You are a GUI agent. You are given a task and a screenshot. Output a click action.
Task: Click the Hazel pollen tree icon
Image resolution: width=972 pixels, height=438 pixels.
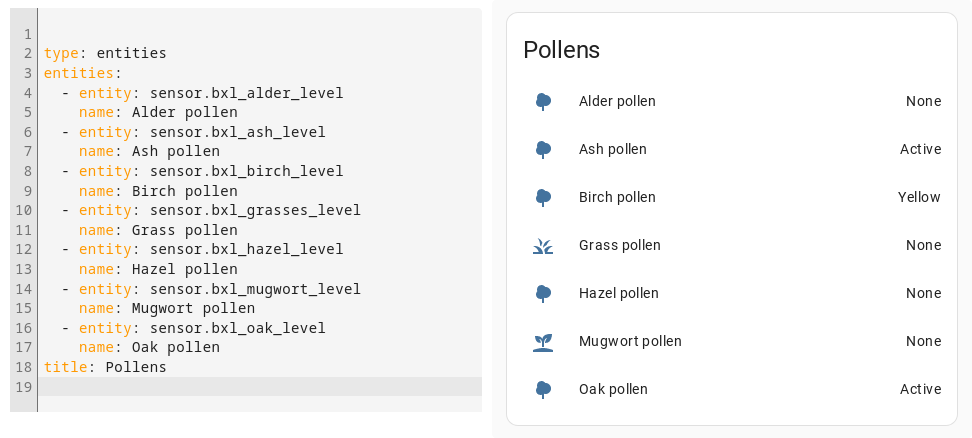(543, 294)
